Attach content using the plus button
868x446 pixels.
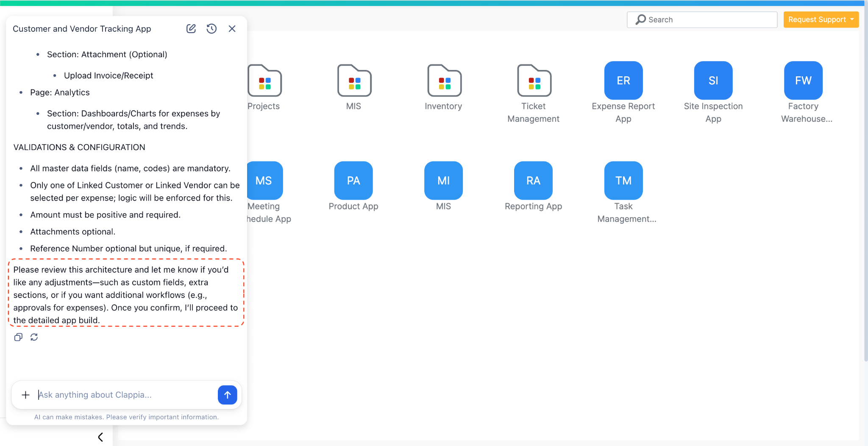tap(25, 395)
